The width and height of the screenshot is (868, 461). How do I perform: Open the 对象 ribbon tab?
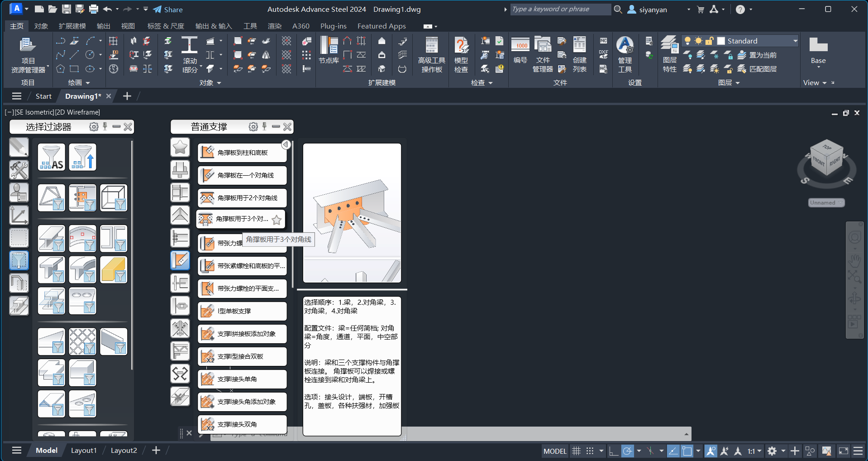tap(41, 26)
